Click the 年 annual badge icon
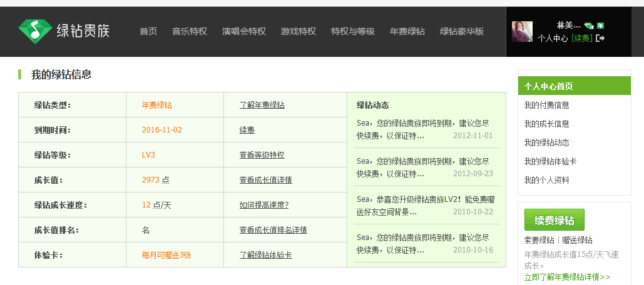Screen dimensions: 644x285 pos(600,26)
